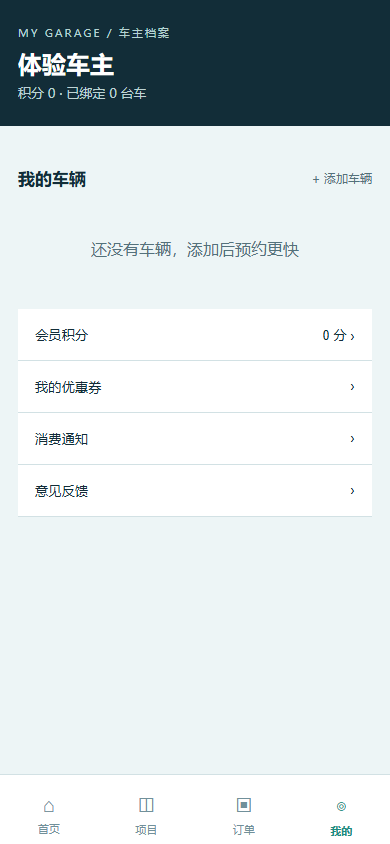390x844 pixels.
Task: Click the 体验车主 profile name
Action: (66, 65)
